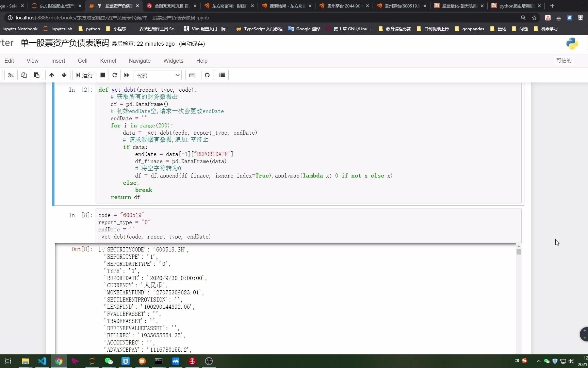Switch to 东方财富网：财经 browser tab
The height and width of the screenshot is (368, 588).
tap(229, 6)
